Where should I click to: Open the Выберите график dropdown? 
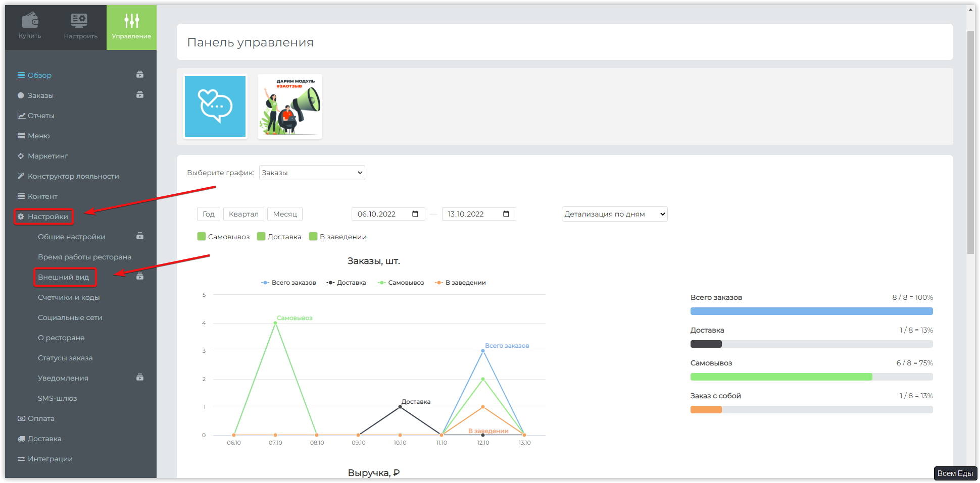point(312,173)
